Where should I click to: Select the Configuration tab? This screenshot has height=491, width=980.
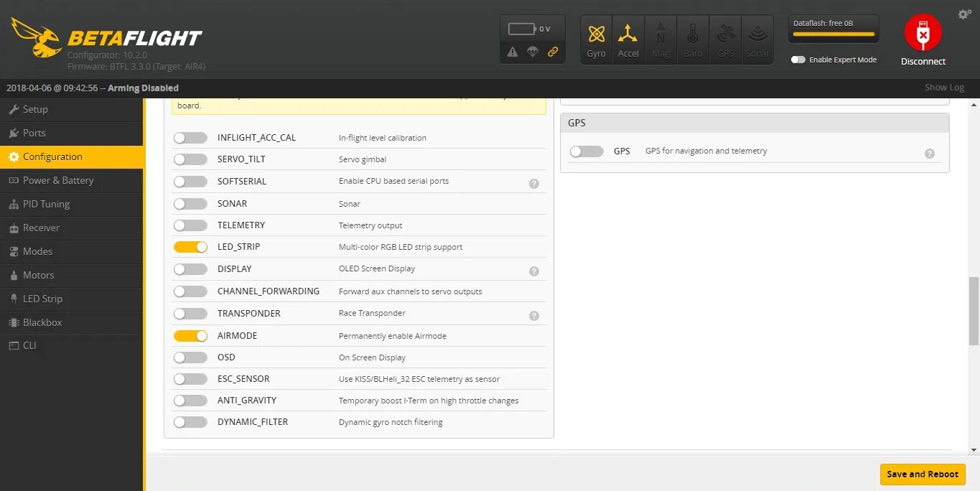(72, 157)
